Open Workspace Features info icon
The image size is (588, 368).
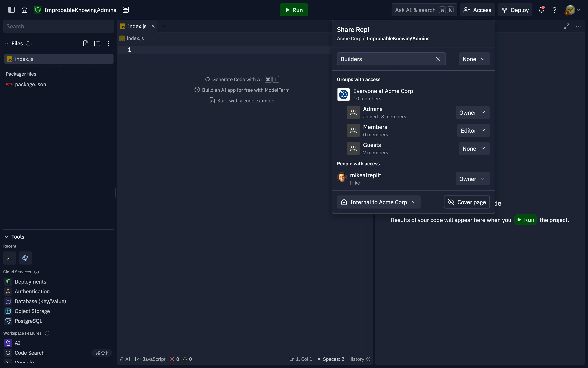[47, 333]
